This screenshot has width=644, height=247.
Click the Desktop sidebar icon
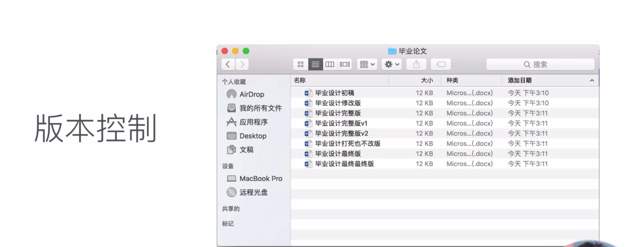(x=231, y=136)
